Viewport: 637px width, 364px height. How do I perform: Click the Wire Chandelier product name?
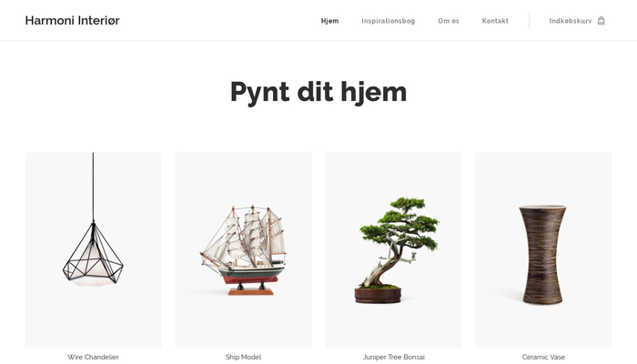pos(94,357)
